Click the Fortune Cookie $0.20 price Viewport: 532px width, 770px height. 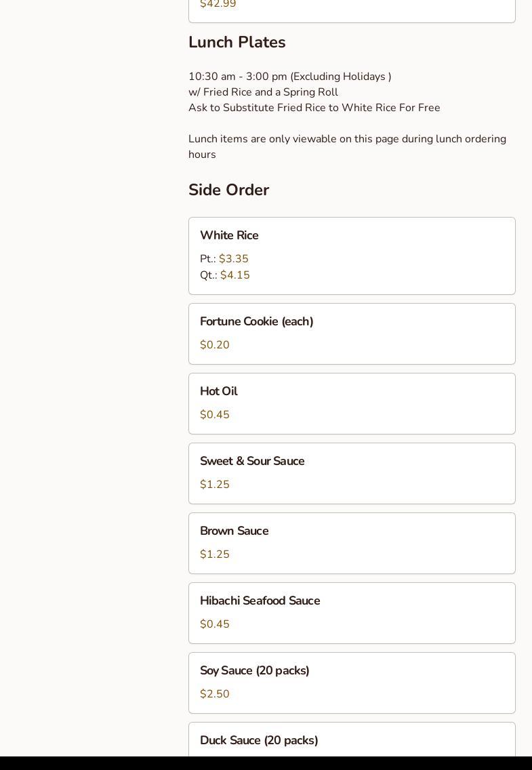[x=214, y=345]
